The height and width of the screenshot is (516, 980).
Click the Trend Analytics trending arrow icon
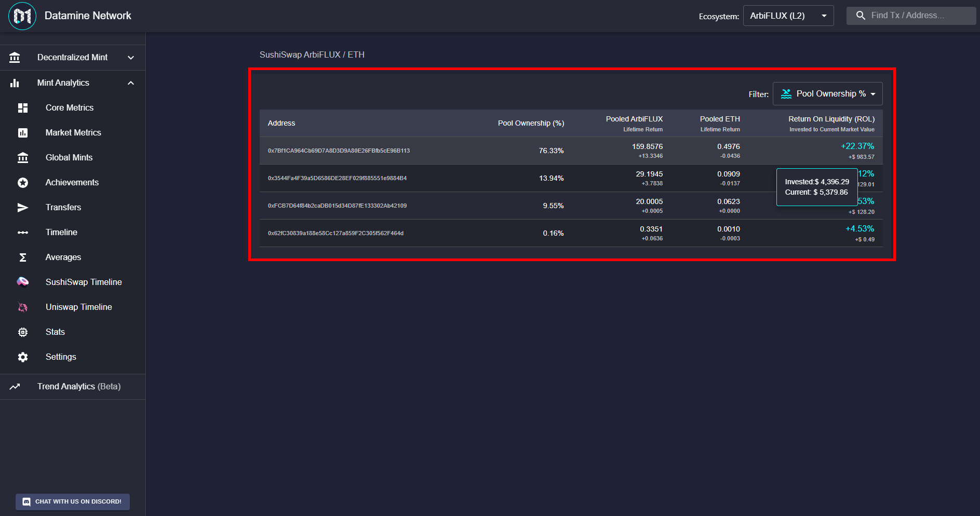point(15,387)
